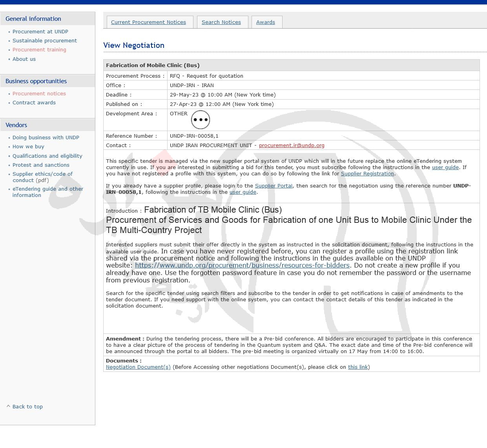The height and width of the screenshot is (448, 487).
Task: Go to Sustainable procurement page
Action: point(44,40)
